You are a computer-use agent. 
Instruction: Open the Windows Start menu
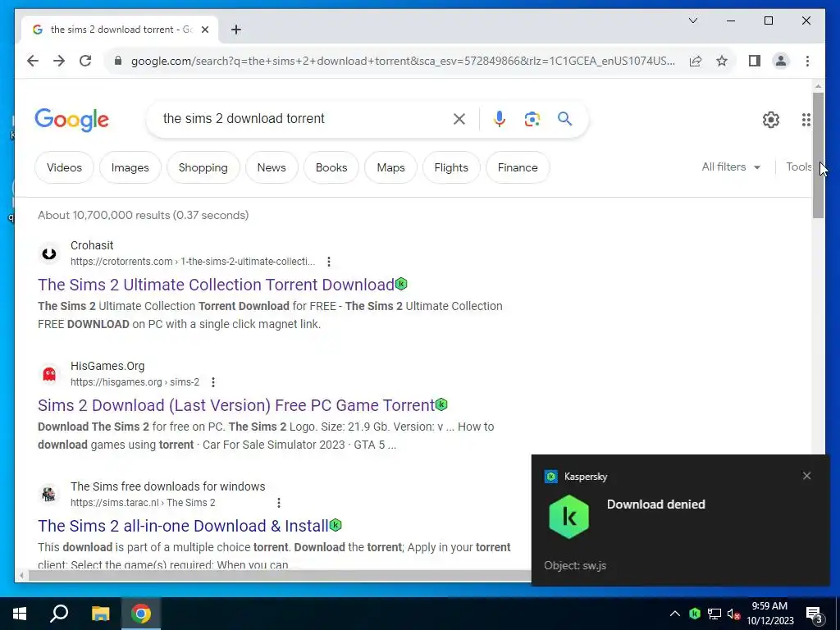20,614
